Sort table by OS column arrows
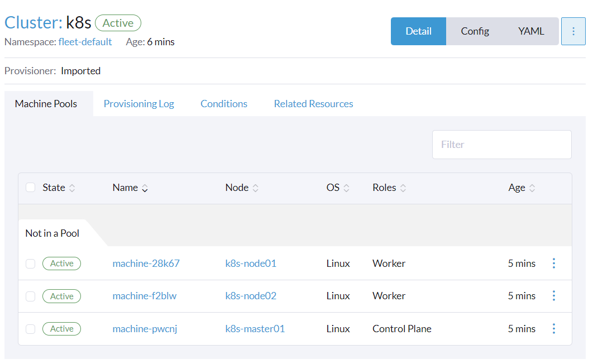This screenshot has width=593, height=364. (346, 188)
